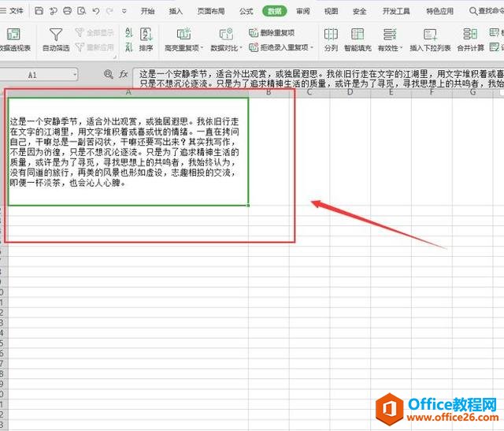Click the 删除重复项 button

click(x=272, y=32)
